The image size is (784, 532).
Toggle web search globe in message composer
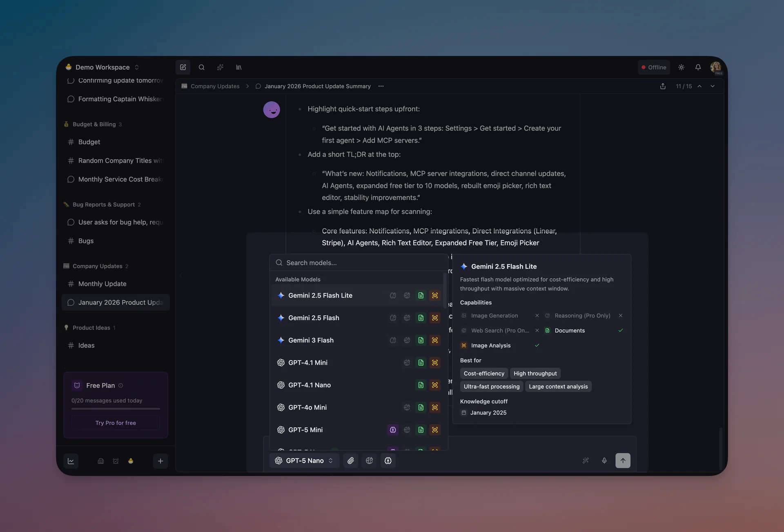pyautogui.click(x=370, y=461)
